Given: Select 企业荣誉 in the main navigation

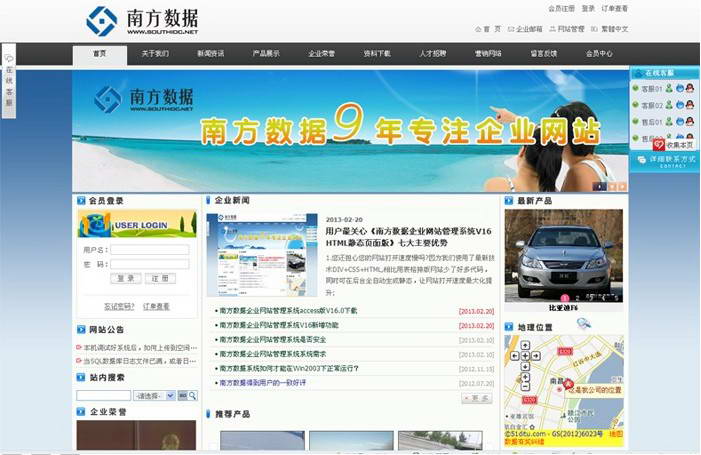Looking at the screenshot, I should (321, 54).
